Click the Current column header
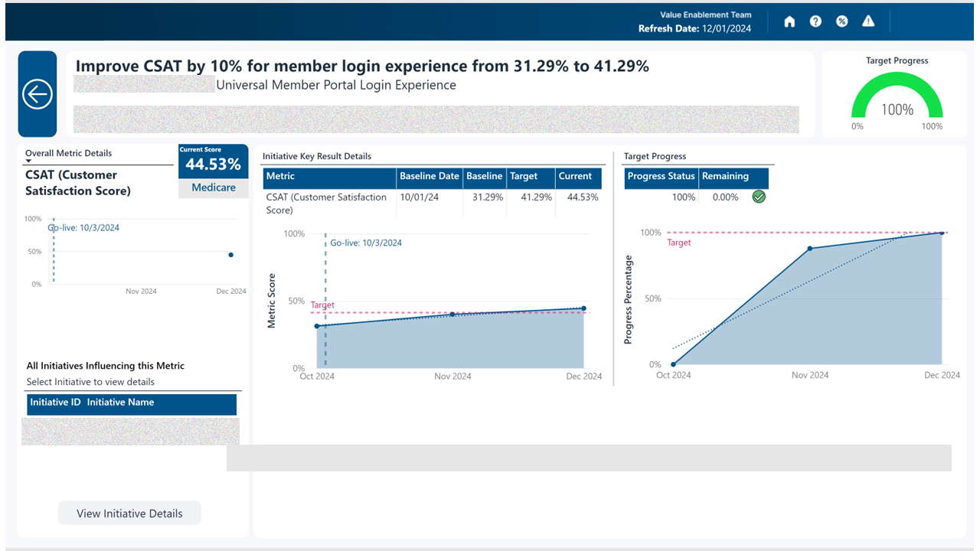The image size is (980, 551). click(x=578, y=177)
